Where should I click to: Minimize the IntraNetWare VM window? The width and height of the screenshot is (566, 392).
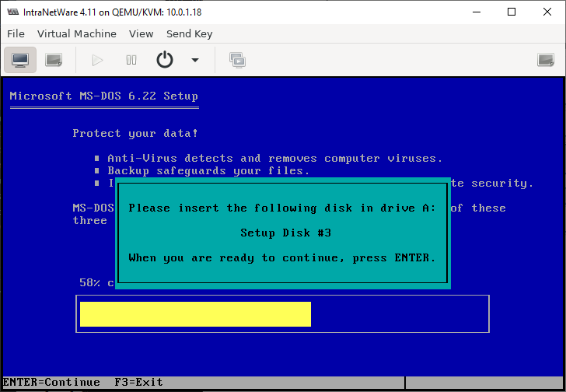(477, 12)
